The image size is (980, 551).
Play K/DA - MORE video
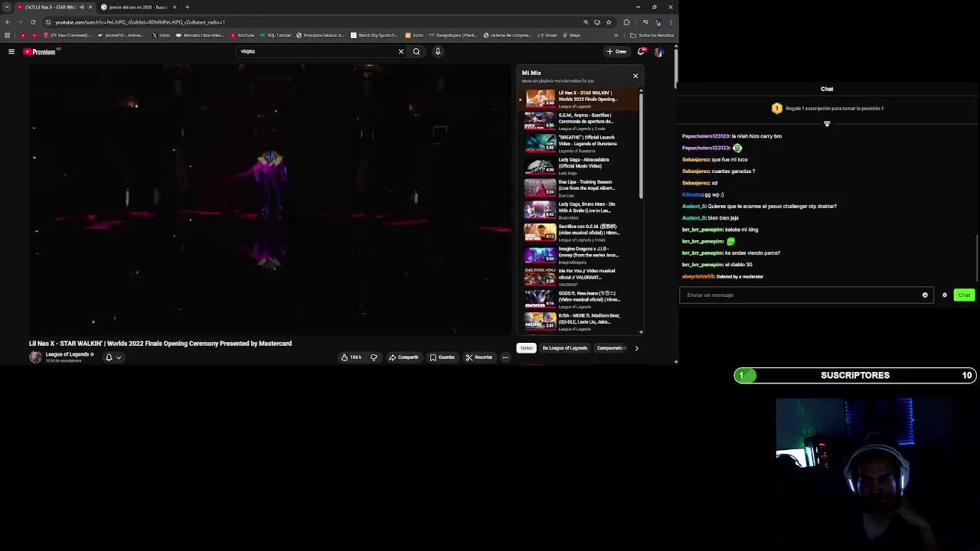580,321
